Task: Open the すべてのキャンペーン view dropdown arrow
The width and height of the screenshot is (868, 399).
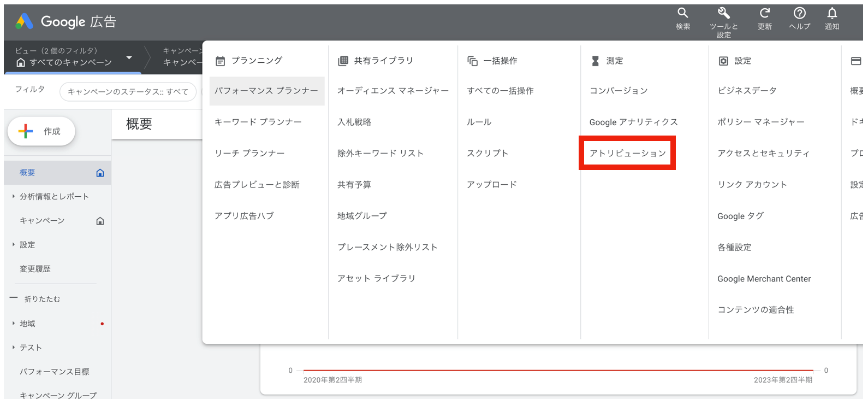Action: pos(129,57)
